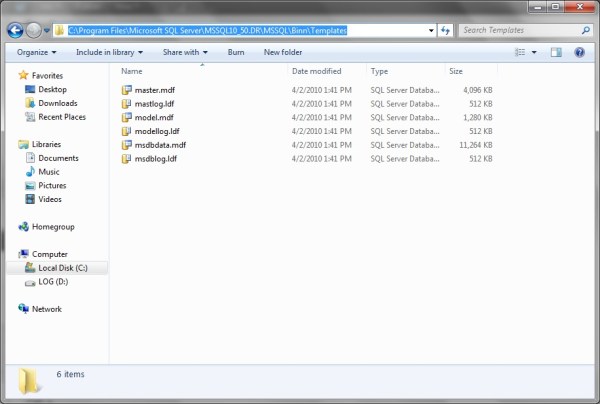Click the search magnifier icon

click(x=585, y=30)
